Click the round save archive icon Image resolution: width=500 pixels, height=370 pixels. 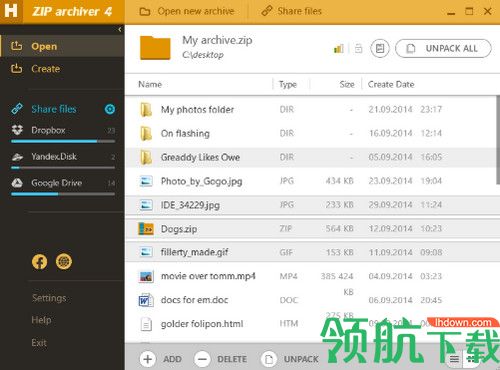(380, 49)
